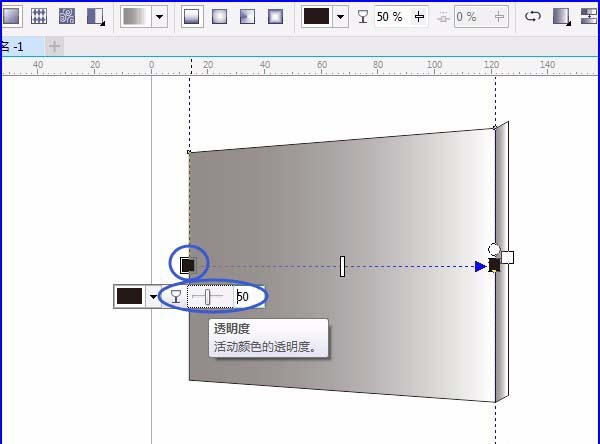Choose conical fountain transparency type
This screenshot has height=444, width=600.
pos(247,16)
